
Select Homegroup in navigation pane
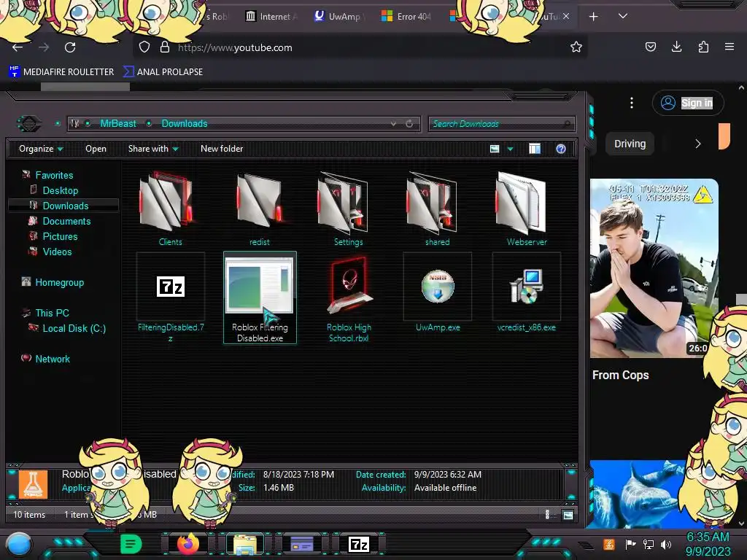(x=60, y=282)
